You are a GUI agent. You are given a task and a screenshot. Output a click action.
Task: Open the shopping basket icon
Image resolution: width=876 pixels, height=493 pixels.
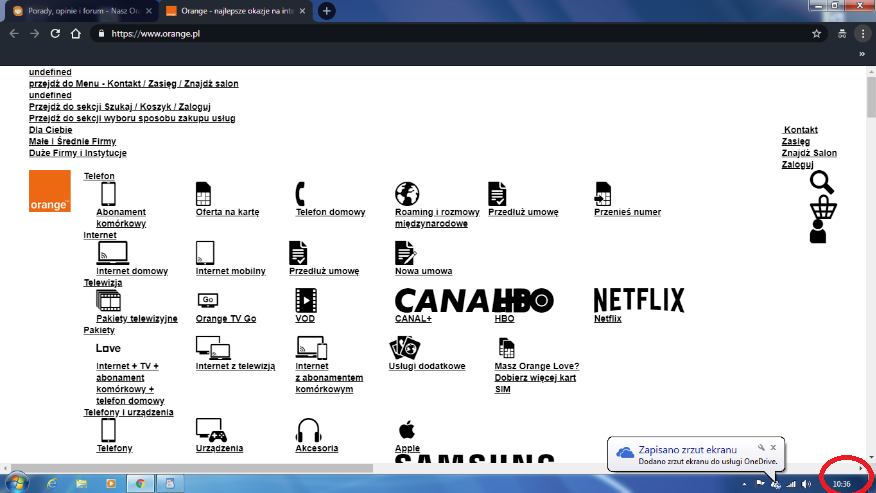point(822,207)
